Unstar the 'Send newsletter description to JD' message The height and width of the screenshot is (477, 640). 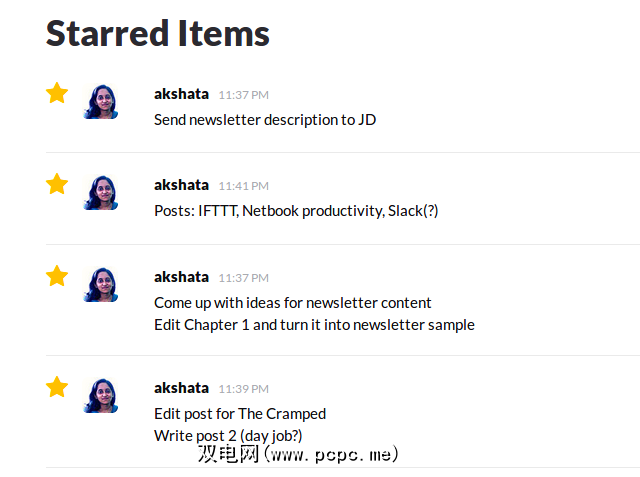pos(57,93)
